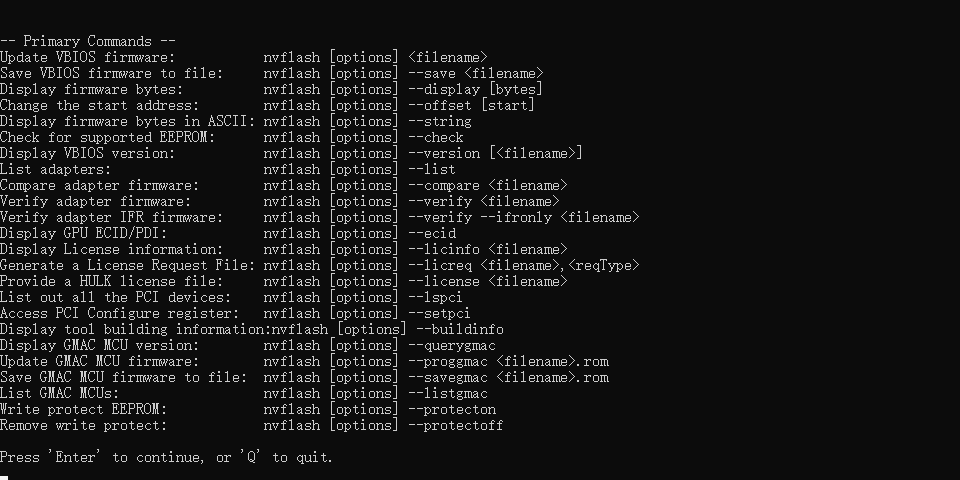Click the '--proggmac <filename>.rom' text
The width and height of the screenshot is (960, 480).
tap(508, 361)
